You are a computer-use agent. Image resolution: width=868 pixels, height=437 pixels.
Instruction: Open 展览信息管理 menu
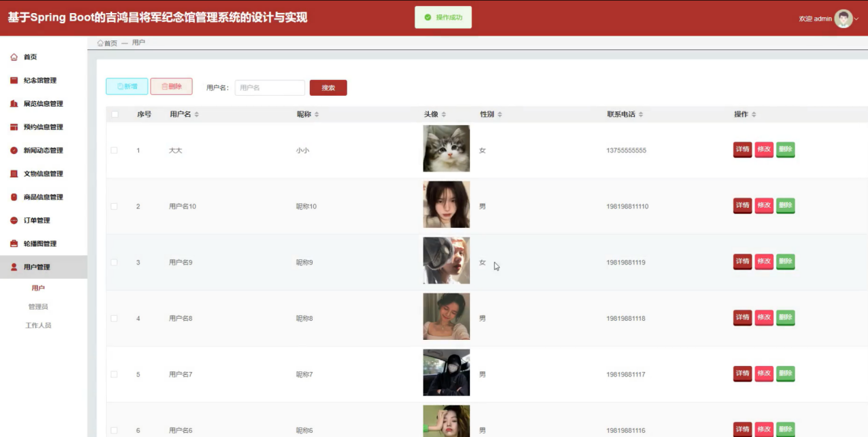click(44, 104)
